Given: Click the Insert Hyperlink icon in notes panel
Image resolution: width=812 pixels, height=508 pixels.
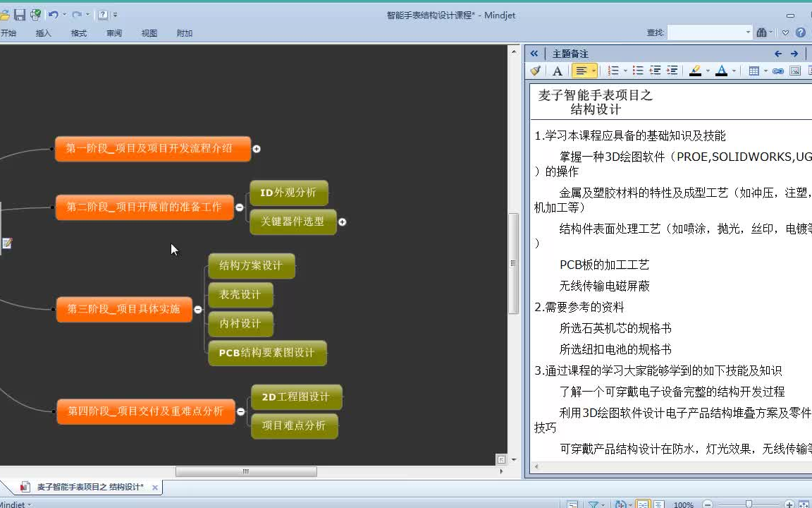Looking at the screenshot, I should pyautogui.click(x=777, y=71).
